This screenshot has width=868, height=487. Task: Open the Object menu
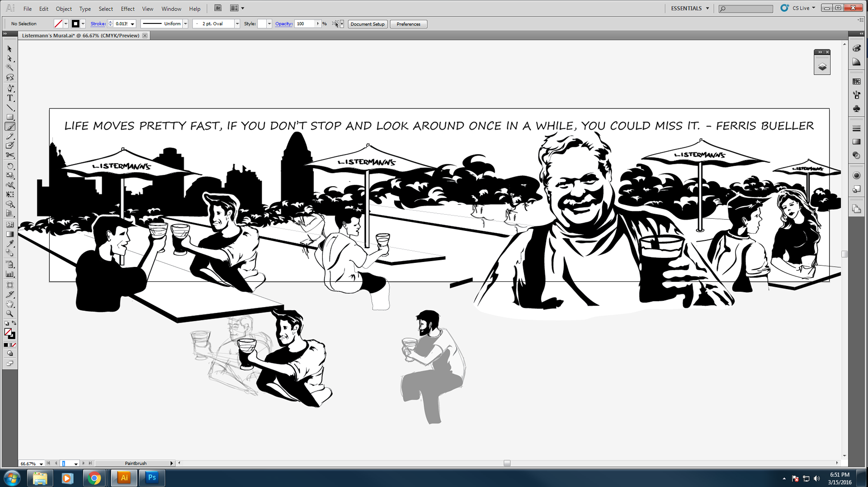64,9
